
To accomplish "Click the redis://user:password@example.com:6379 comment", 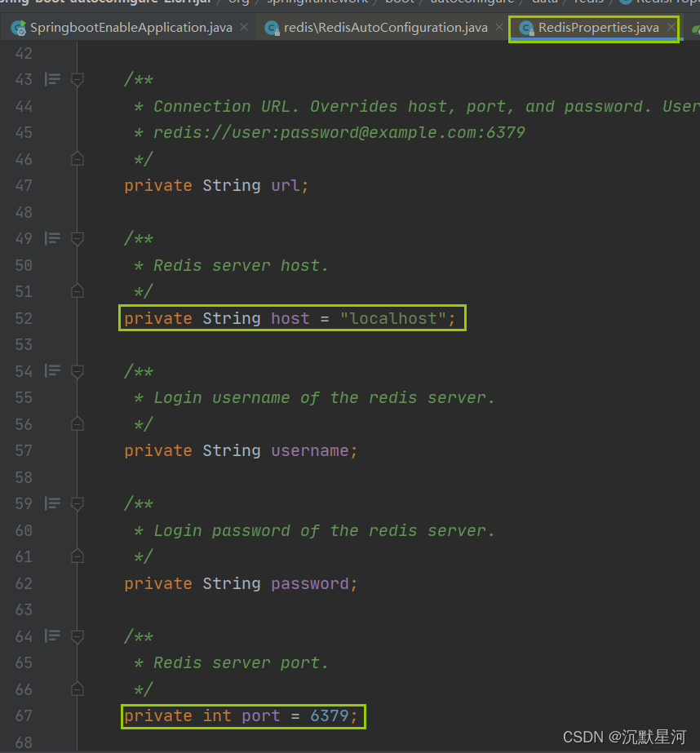I will 339,132.
